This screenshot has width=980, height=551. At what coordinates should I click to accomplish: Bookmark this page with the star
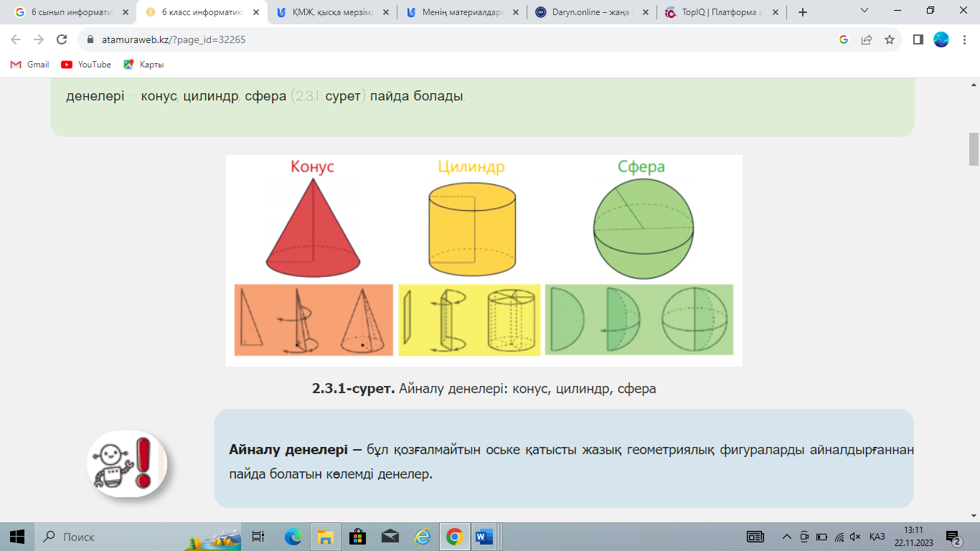(x=890, y=40)
